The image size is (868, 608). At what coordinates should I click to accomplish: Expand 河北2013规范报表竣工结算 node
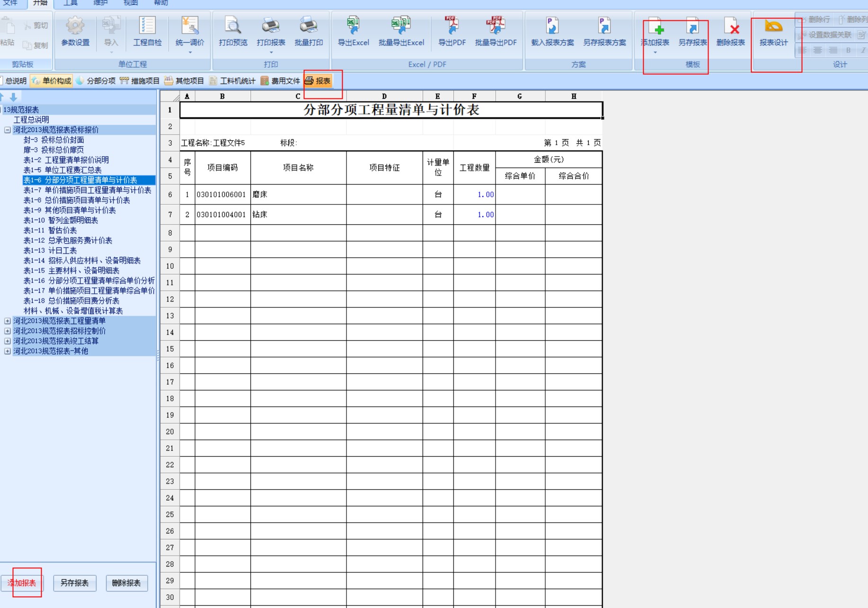click(x=8, y=341)
